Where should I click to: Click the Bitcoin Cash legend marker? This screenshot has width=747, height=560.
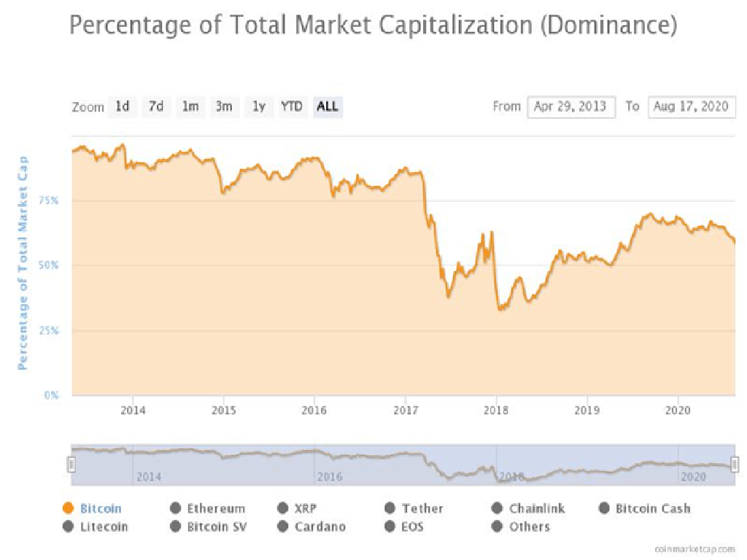(604, 508)
